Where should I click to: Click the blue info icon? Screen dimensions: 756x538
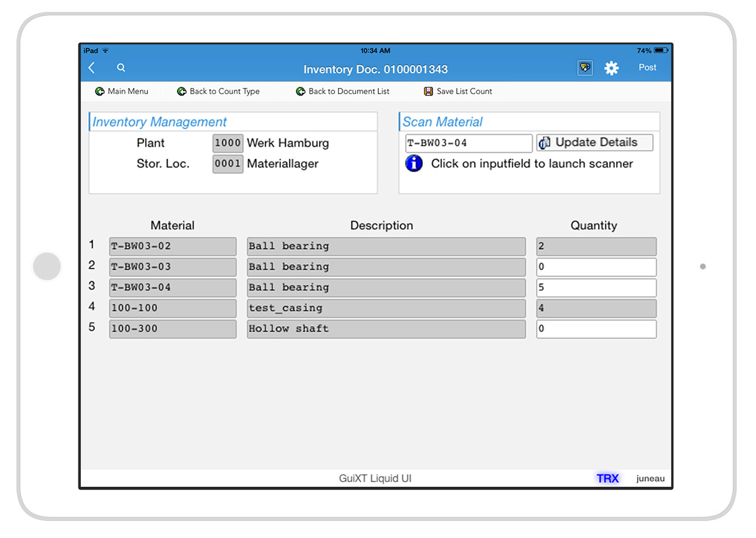pyautogui.click(x=414, y=164)
